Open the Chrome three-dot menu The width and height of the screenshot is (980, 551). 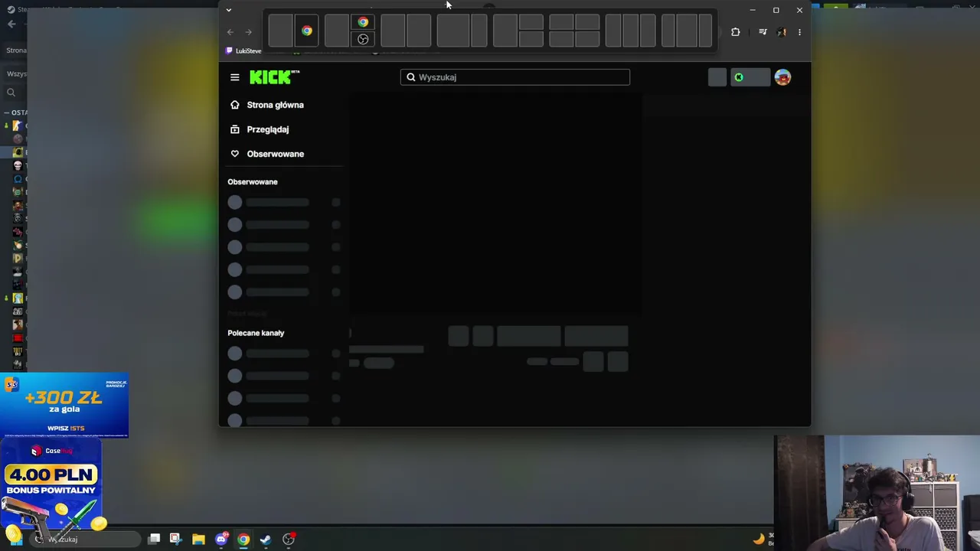(x=799, y=32)
